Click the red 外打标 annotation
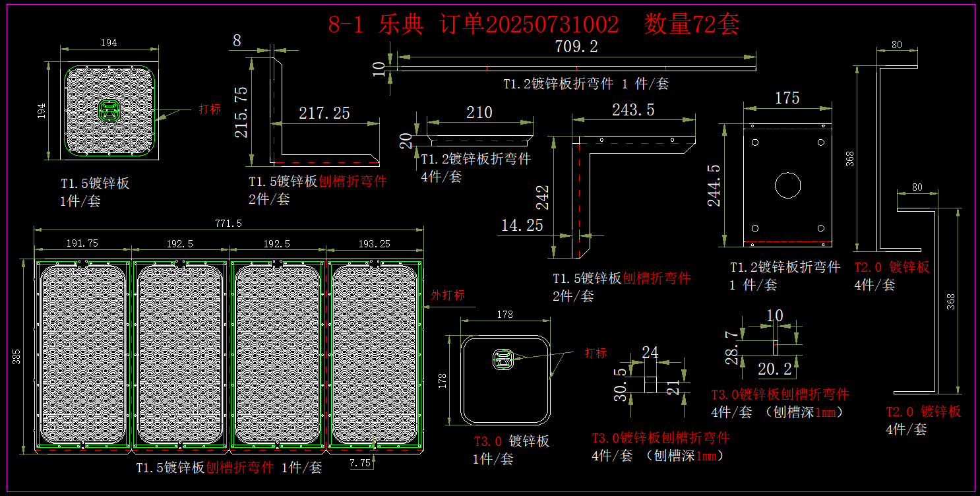Screen dimensions: 980x496 [448, 294]
